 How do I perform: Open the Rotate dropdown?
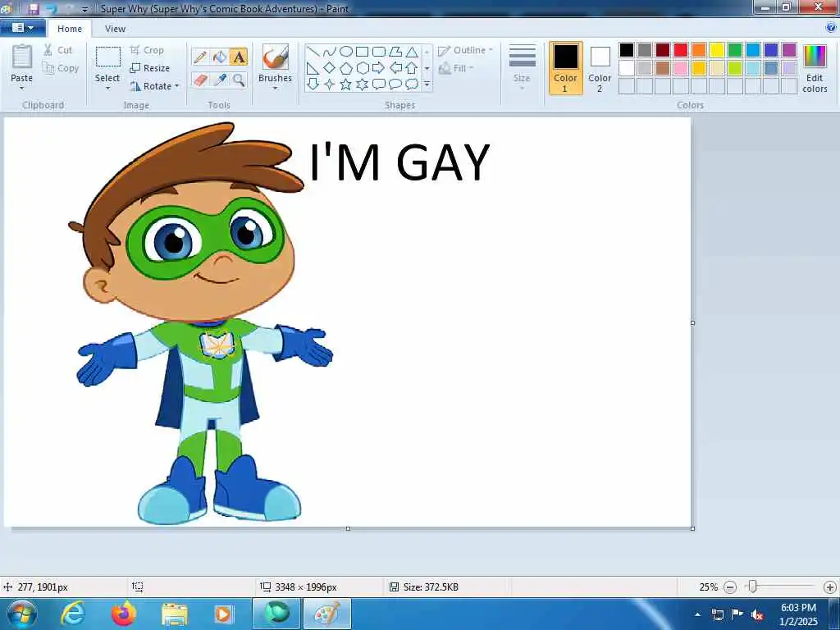coord(154,86)
